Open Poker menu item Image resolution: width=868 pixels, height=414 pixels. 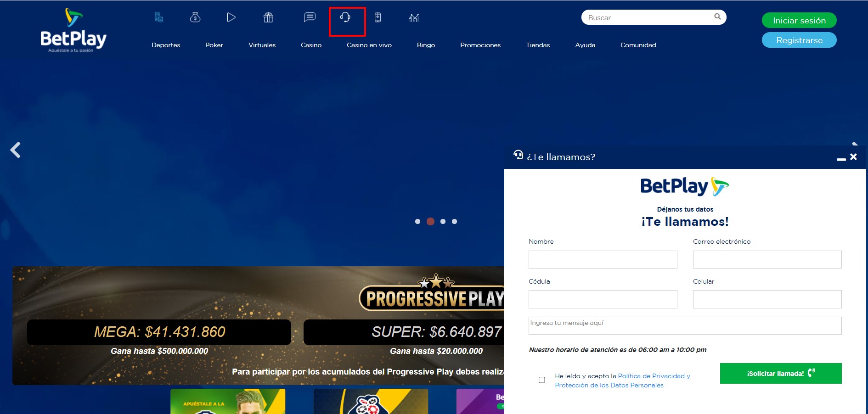[214, 45]
